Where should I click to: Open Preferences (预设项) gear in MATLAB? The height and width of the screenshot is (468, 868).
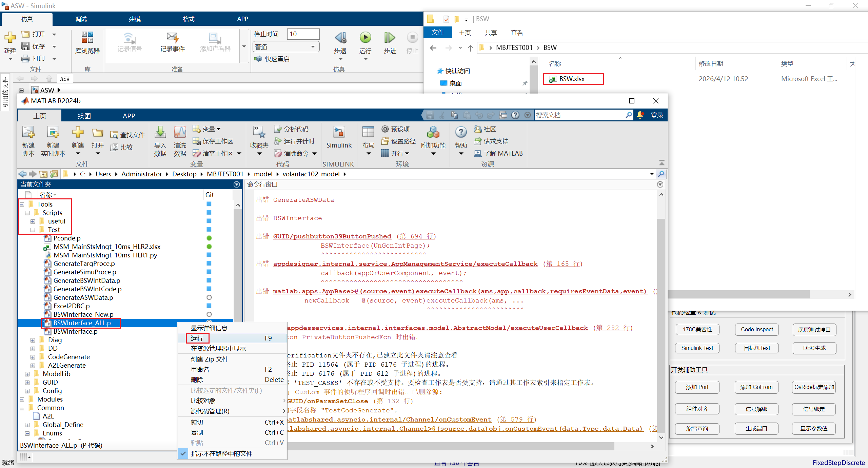point(395,129)
